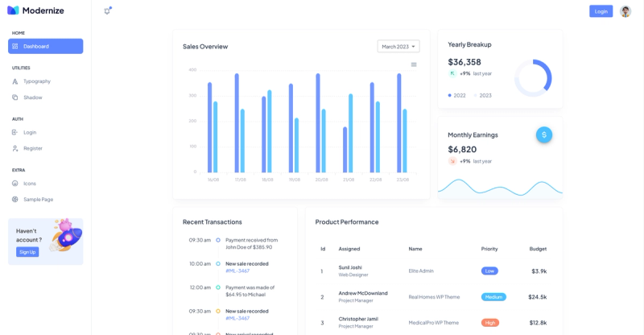
Task: Toggle the 2023 legend entry
Action: click(x=482, y=95)
